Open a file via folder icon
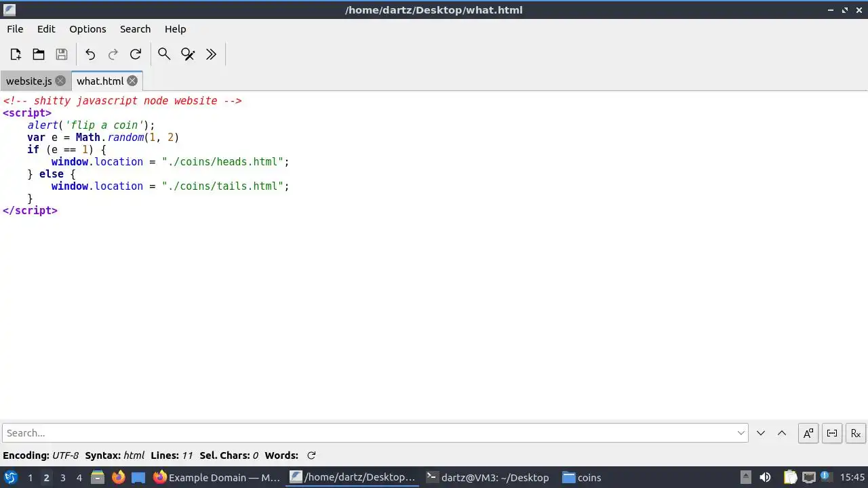The height and width of the screenshot is (488, 868). 39,54
